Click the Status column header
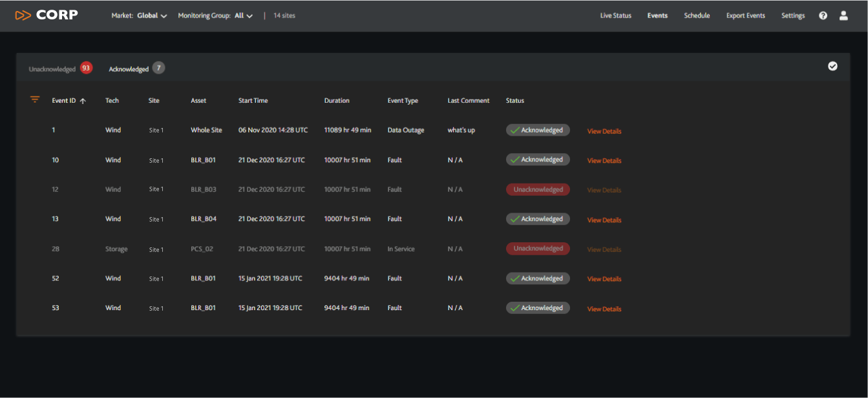 click(515, 101)
